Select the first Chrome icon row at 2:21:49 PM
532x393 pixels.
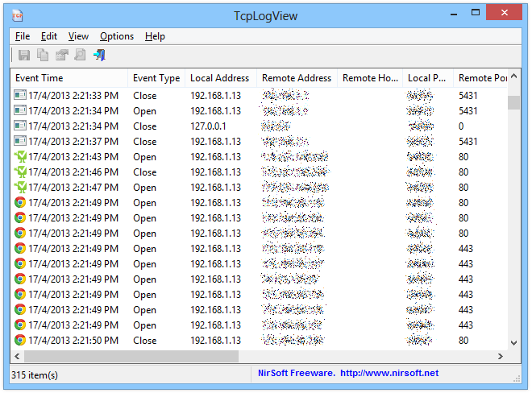tap(73, 203)
